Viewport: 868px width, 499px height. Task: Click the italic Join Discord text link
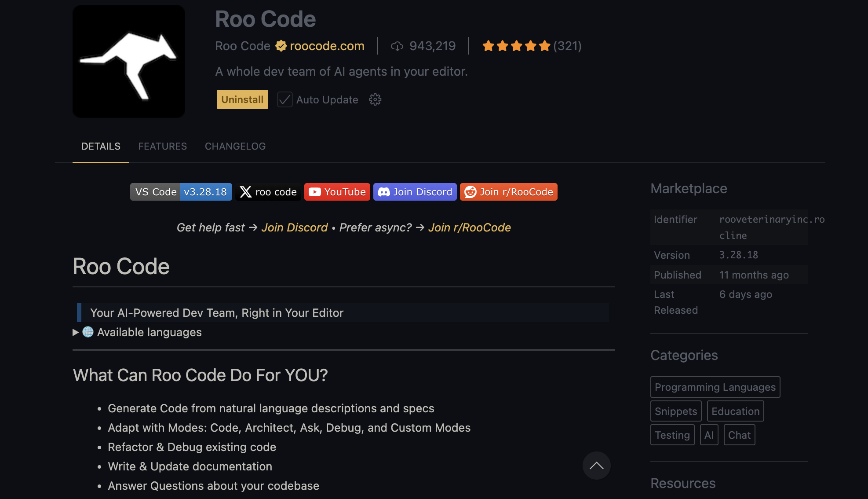[294, 227]
